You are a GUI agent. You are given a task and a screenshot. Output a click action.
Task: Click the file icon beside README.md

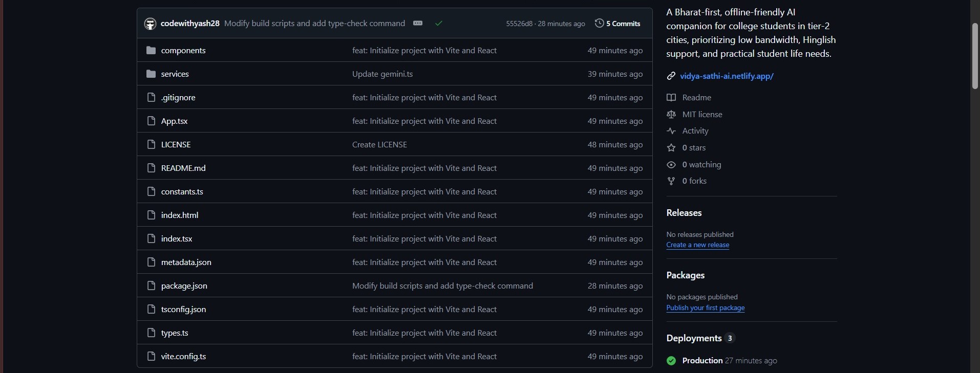click(x=151, y=168)
